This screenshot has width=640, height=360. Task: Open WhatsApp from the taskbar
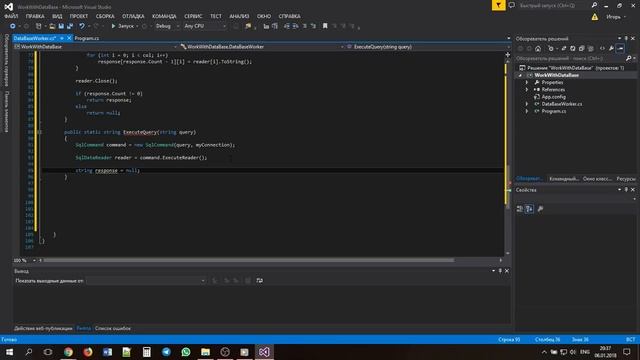tap(186, 352)
